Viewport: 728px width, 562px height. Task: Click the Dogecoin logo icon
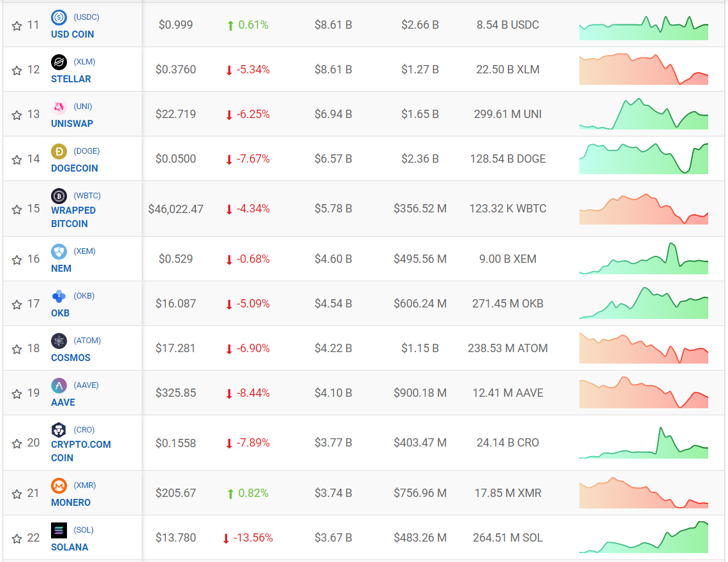tap(59, 151)
